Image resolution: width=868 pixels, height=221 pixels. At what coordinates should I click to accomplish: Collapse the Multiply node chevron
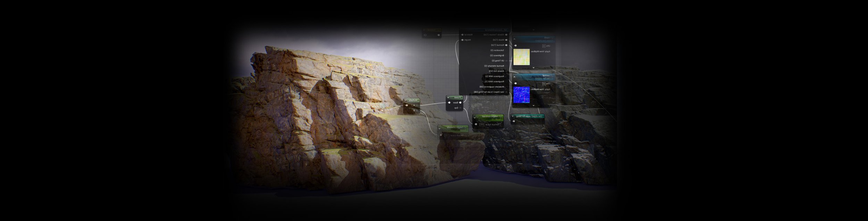click(x=406, y=100)
